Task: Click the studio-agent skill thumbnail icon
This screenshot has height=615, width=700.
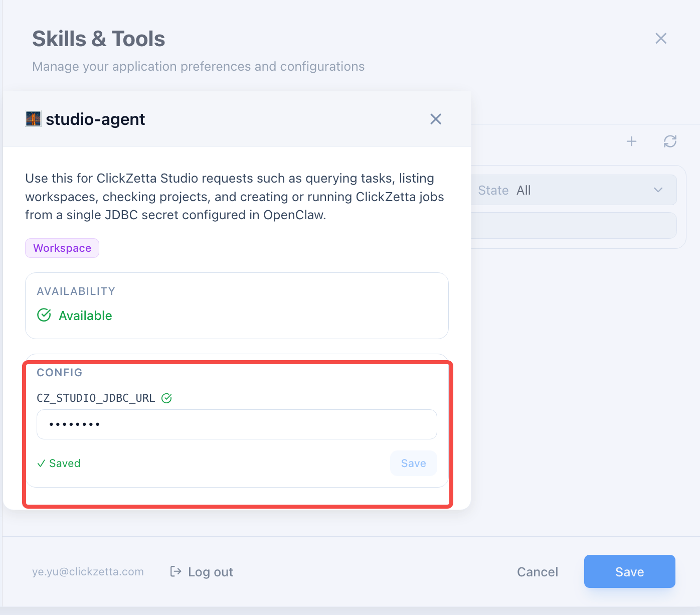Action: [x=34, y=119]
